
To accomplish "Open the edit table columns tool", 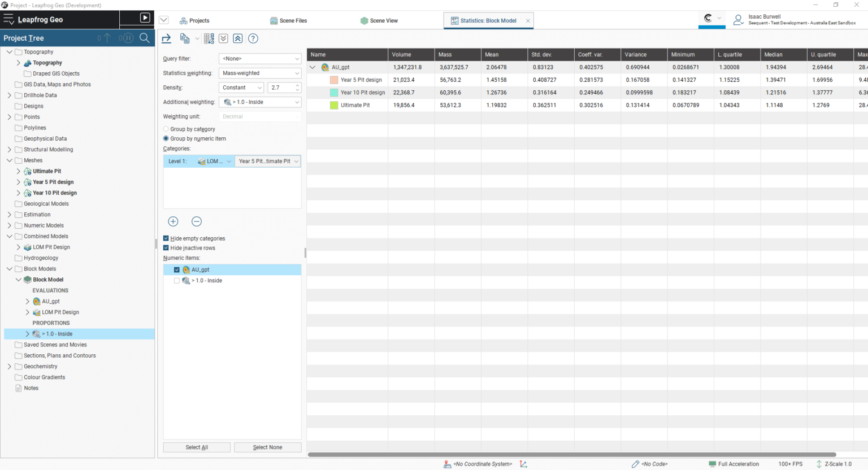I will click(209, 38).
